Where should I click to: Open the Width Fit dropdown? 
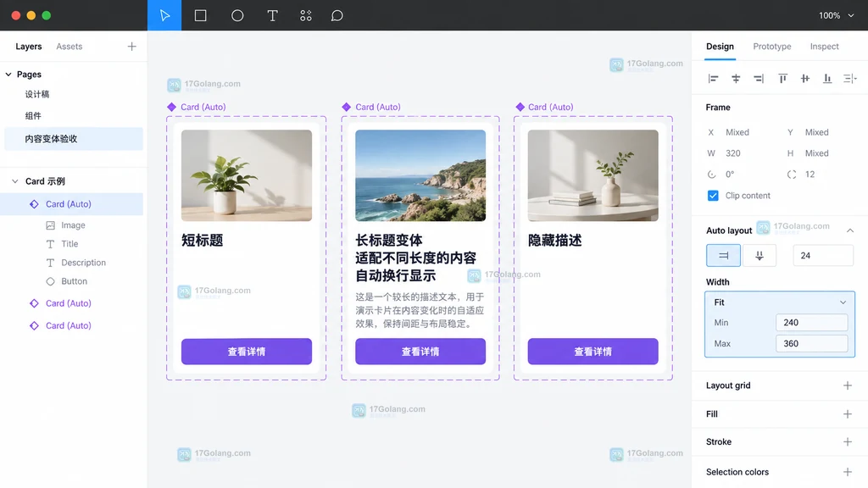pos(780,302)
